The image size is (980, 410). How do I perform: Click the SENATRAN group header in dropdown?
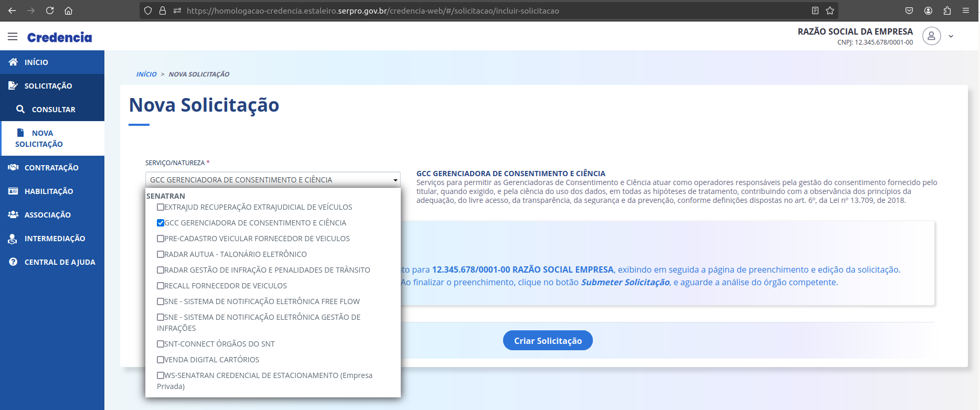tap(166, 196)
